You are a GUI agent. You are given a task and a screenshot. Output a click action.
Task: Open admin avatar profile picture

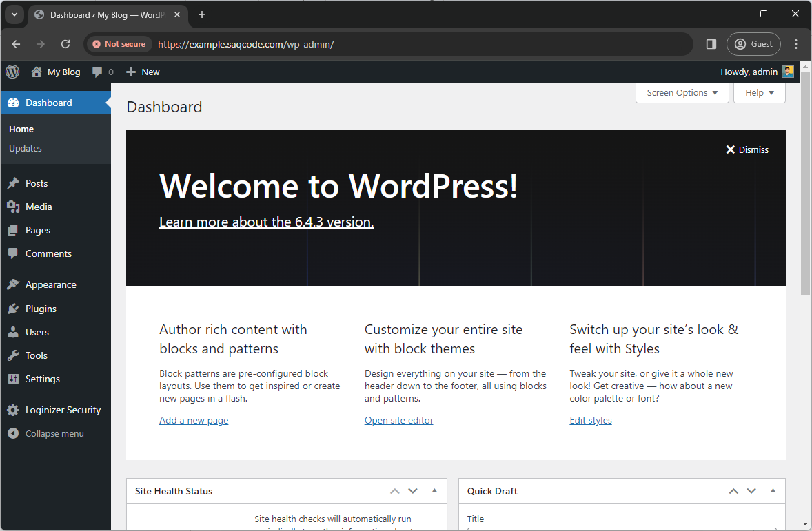pyautogui.click(x=788, y=72)
